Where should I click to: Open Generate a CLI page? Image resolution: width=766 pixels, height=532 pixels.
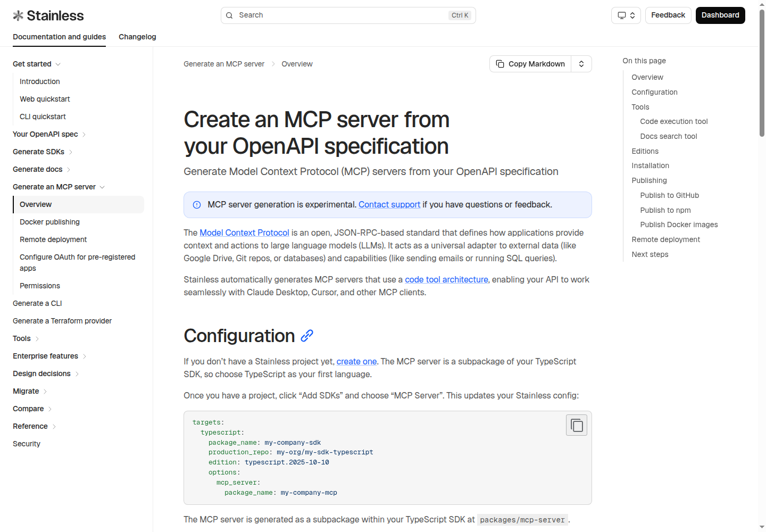click(x=37, y=303)
